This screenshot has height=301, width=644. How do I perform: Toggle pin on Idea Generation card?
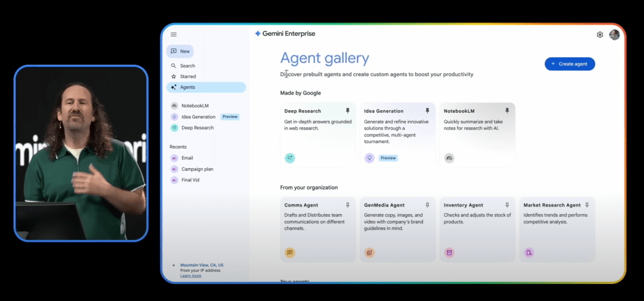click(427, 111)
